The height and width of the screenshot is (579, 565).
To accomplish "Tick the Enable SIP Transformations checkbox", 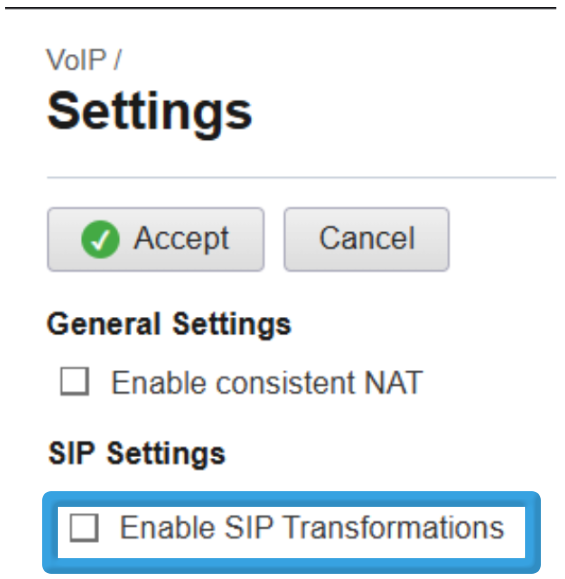I will (84, 528).
